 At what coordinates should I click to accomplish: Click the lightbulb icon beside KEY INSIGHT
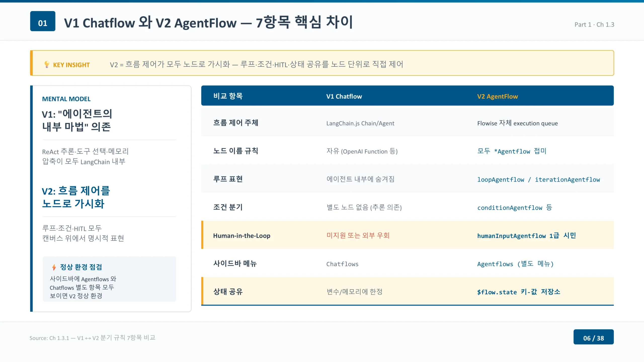(x=47, y=65)
